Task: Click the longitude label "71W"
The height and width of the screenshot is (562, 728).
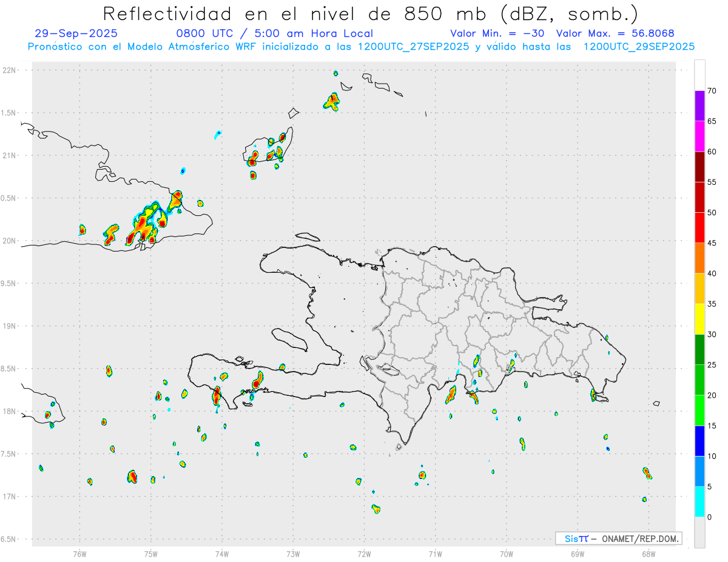Action: (x=435, y=554)
